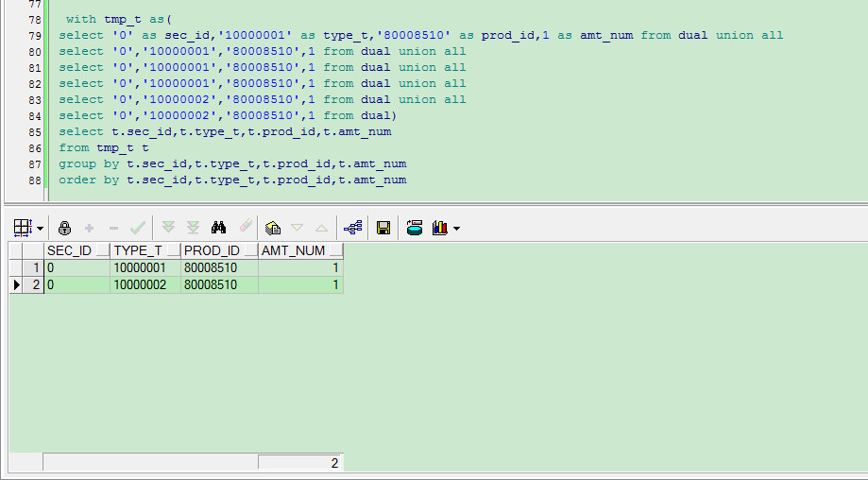The width and height of the screenshot is (868, 480).
Task: Click the 'from tmp_t t' line
Action: (104, 147)
